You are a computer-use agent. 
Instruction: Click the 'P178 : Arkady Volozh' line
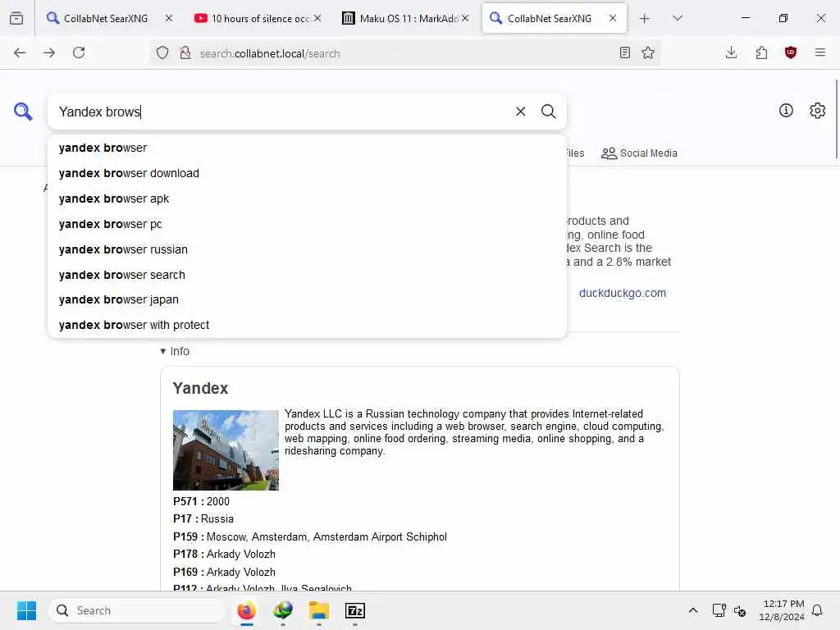point(224,554)
